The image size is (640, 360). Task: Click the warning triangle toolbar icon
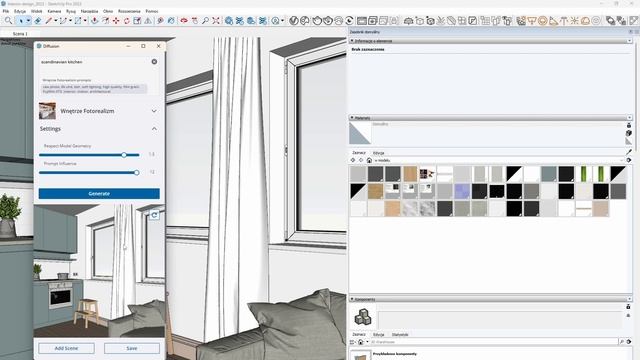point(148,20)
